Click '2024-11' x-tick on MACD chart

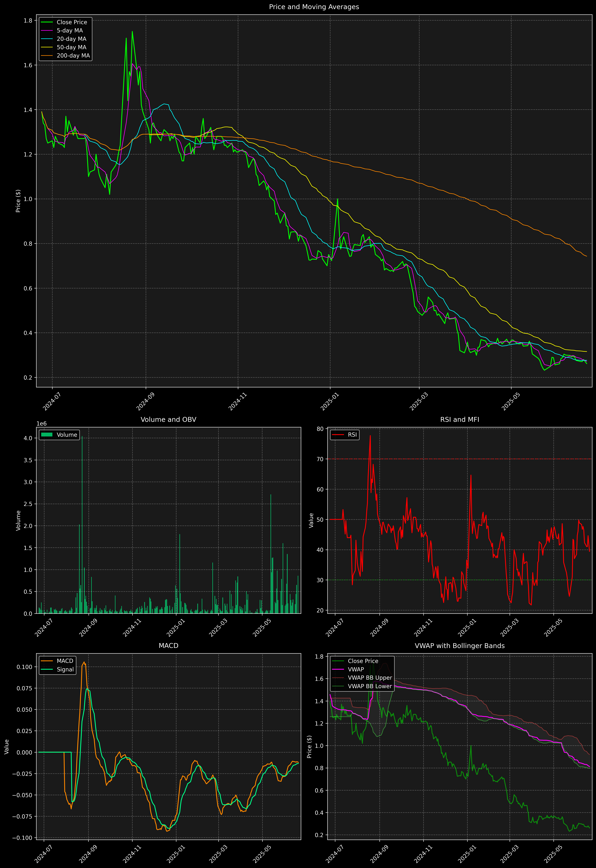(x=132, y=854)
